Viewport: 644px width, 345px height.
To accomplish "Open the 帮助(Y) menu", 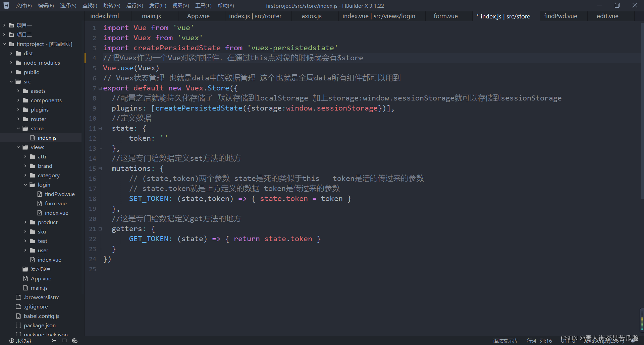I will point(226,6).
